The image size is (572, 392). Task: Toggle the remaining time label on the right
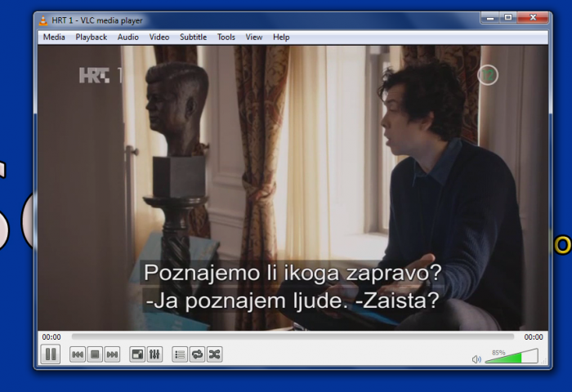point(534,337)
